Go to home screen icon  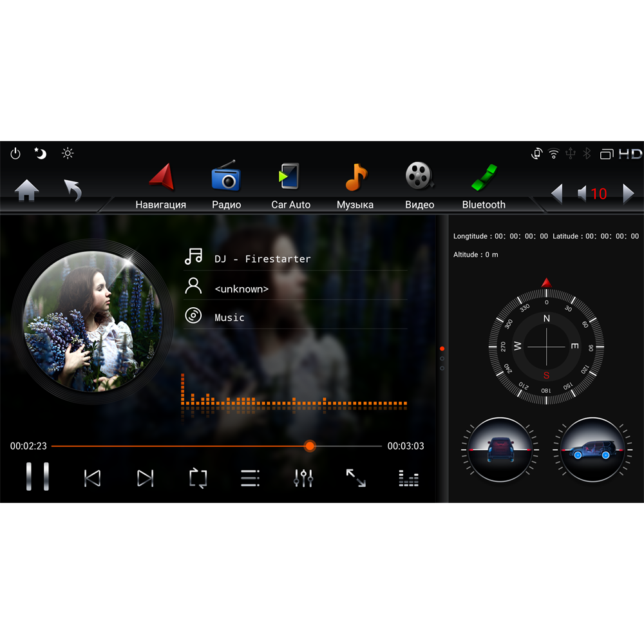(26, 190)
